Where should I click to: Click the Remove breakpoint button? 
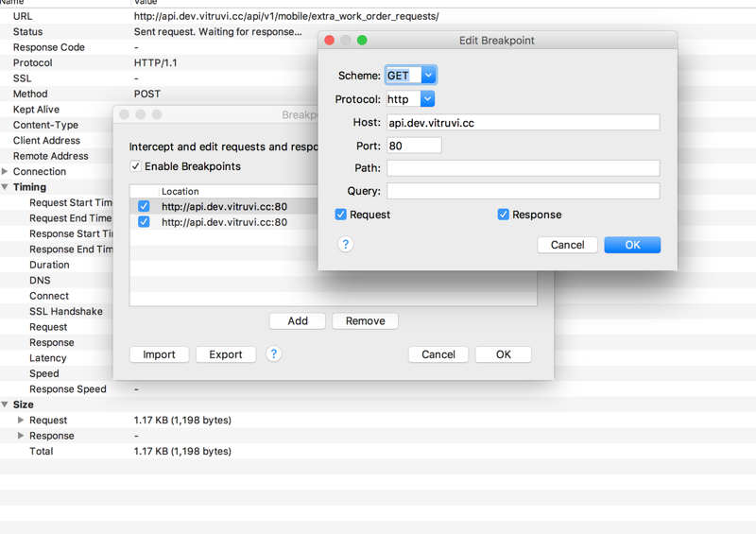click(365, 321)
